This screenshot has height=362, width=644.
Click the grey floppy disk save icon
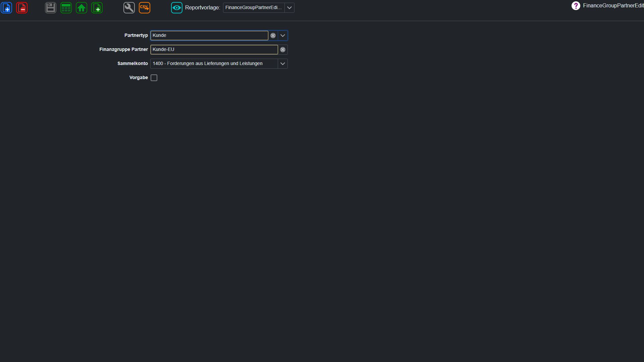pos(51,8)
